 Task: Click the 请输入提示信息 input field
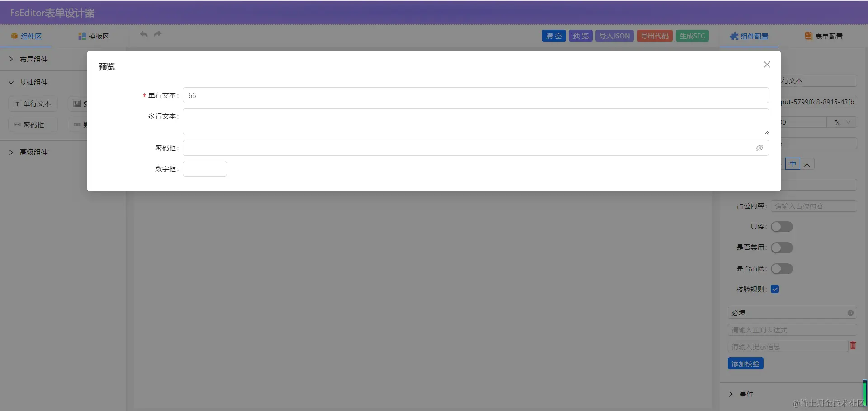click(x=788, y=347)
